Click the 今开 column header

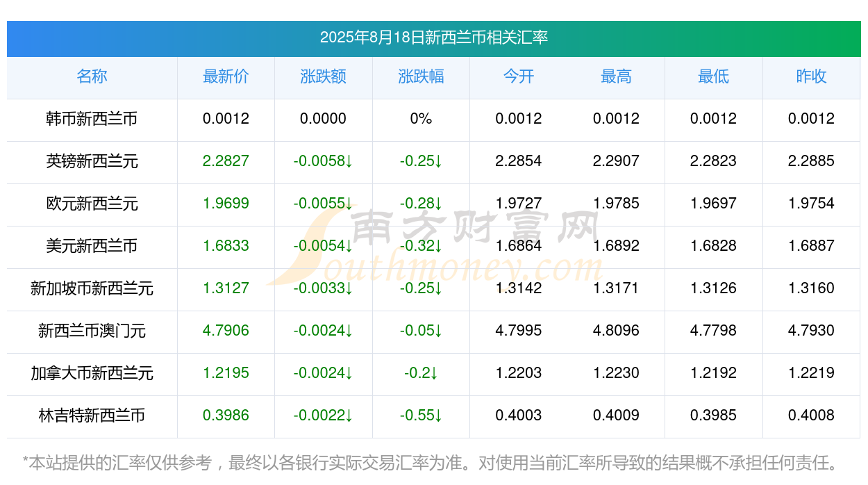click(519, 76)
